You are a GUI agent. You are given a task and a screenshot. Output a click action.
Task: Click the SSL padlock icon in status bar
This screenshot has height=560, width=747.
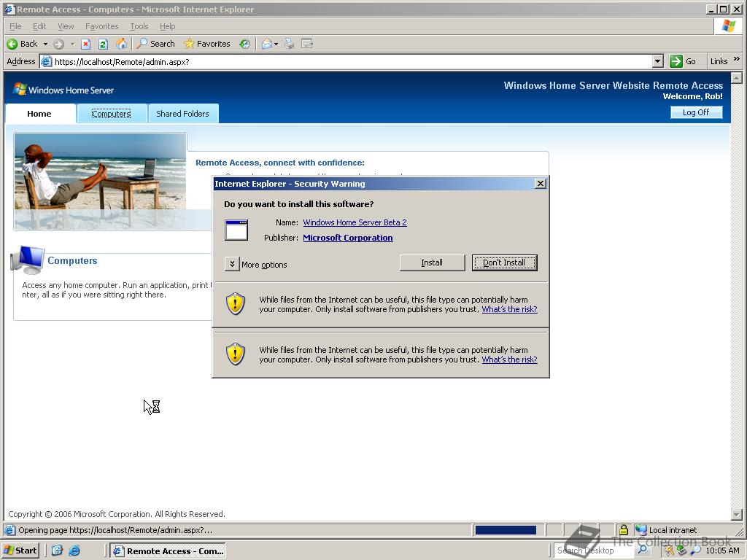623,530
